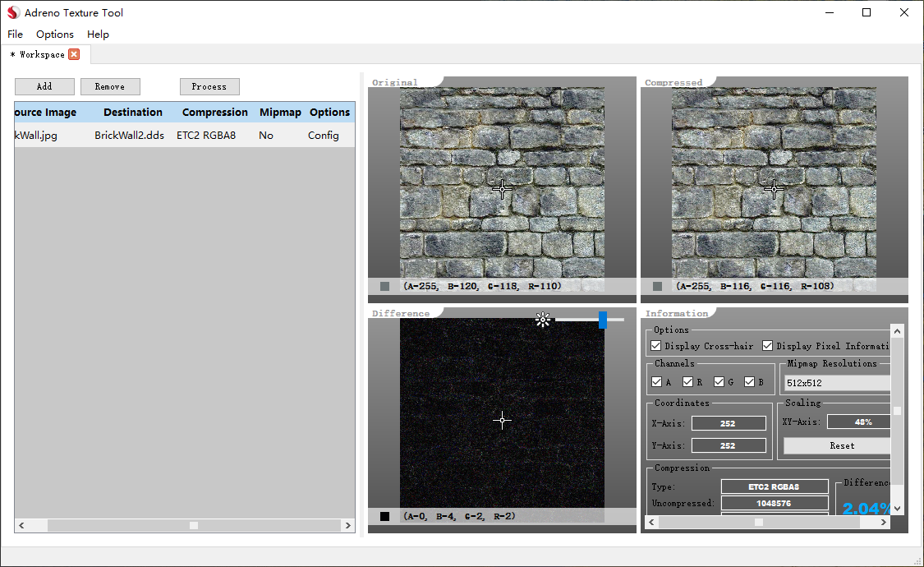Image resolution: width=924 pixels, height=567 pixels.
Task: Toggle the R channel checkbox
Action: click(687, 382)
